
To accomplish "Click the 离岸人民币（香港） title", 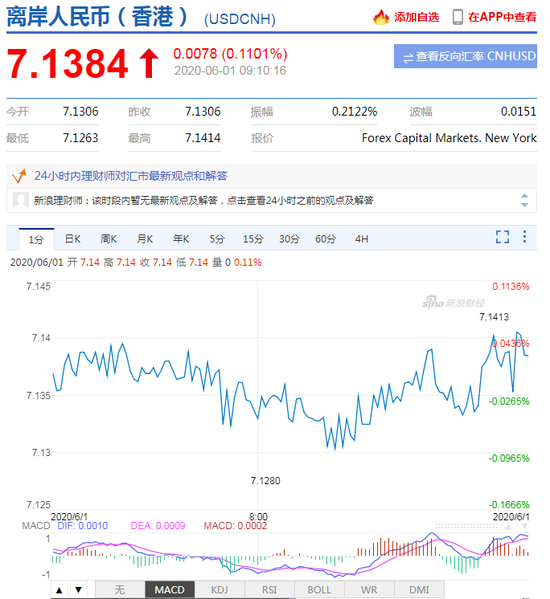I will [x=97, y=17].
